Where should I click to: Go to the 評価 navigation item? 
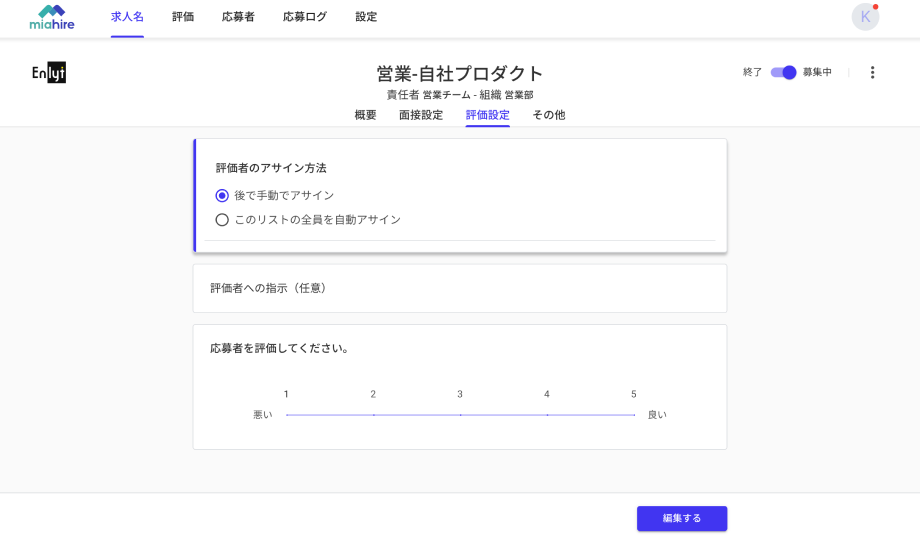point(183,17)
